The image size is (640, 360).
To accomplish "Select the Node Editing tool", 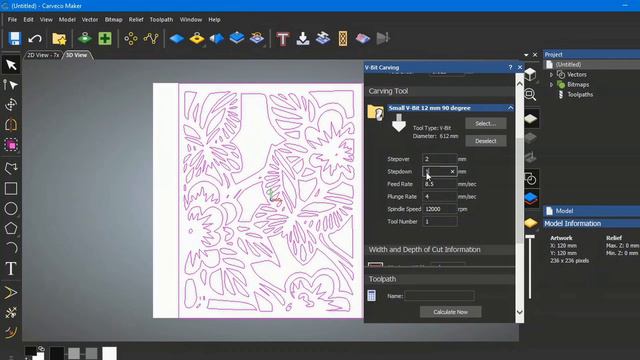I will pos(11,85).
